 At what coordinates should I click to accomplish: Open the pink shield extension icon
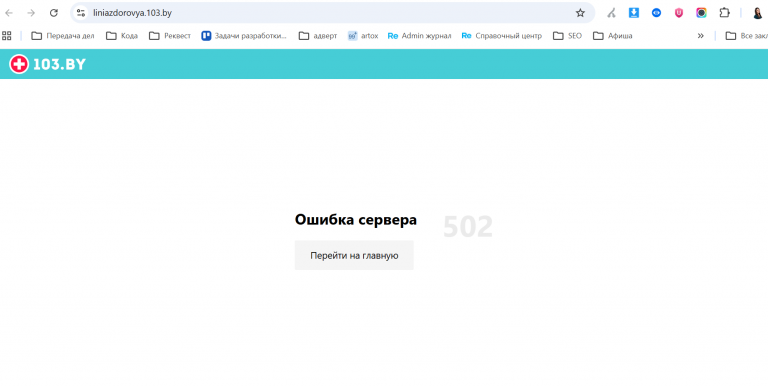coord(679,13)
